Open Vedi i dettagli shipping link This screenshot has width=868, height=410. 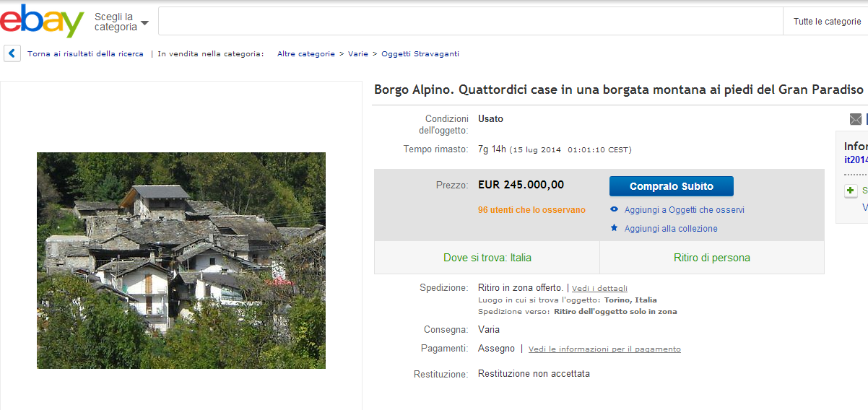click(599, 289)
